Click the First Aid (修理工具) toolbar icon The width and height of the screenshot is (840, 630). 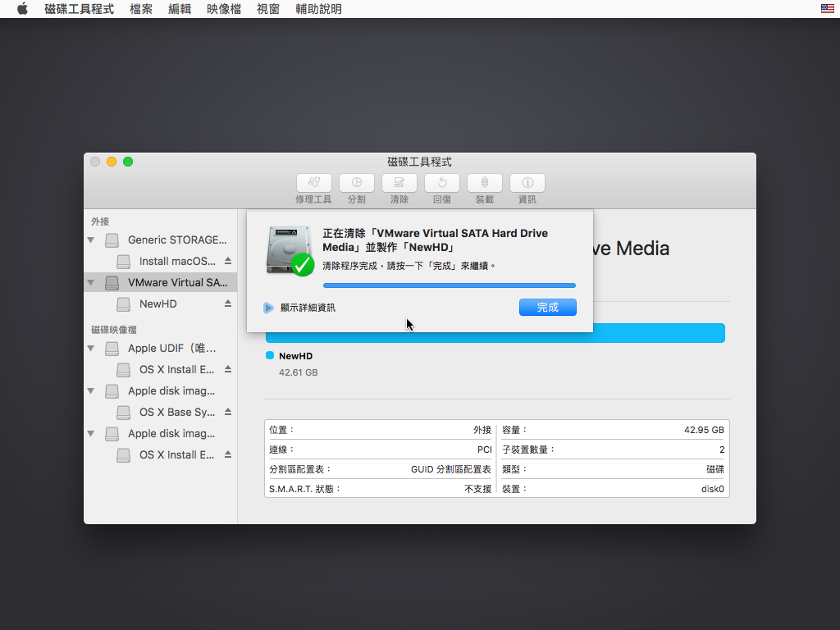[x=314, y=183]
